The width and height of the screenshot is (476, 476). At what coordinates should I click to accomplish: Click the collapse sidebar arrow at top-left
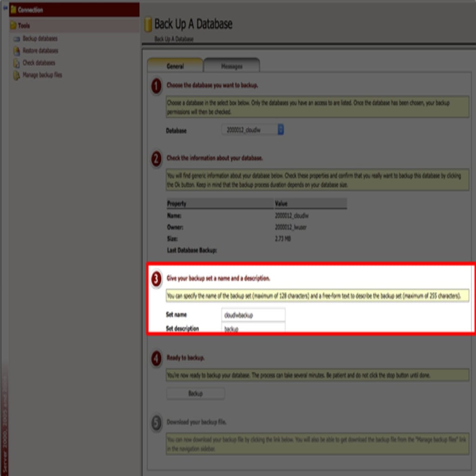pos(5,8)
